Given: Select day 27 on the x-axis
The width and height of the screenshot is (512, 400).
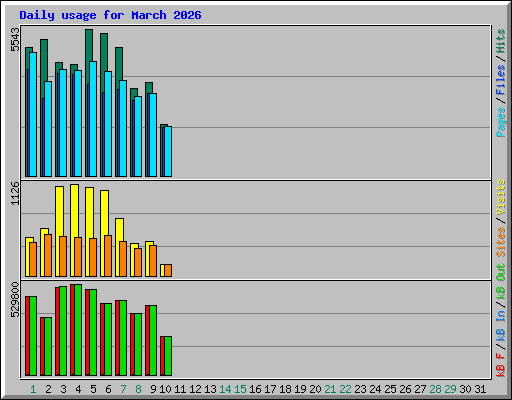Looking at the screenshot, I should point(420,389).
